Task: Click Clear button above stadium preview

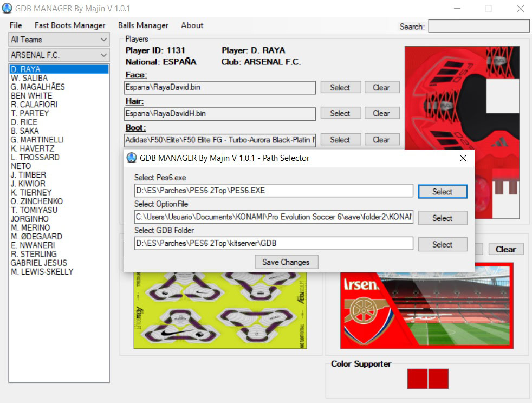Action: point(506,249)
